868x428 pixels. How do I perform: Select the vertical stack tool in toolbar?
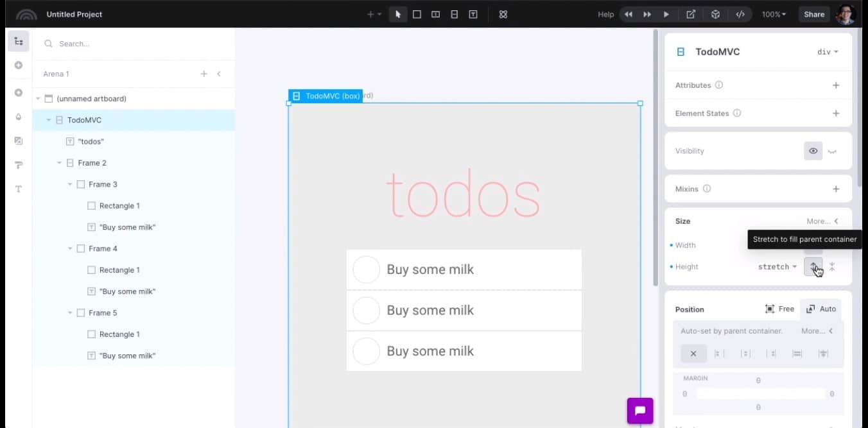[455, 14]
